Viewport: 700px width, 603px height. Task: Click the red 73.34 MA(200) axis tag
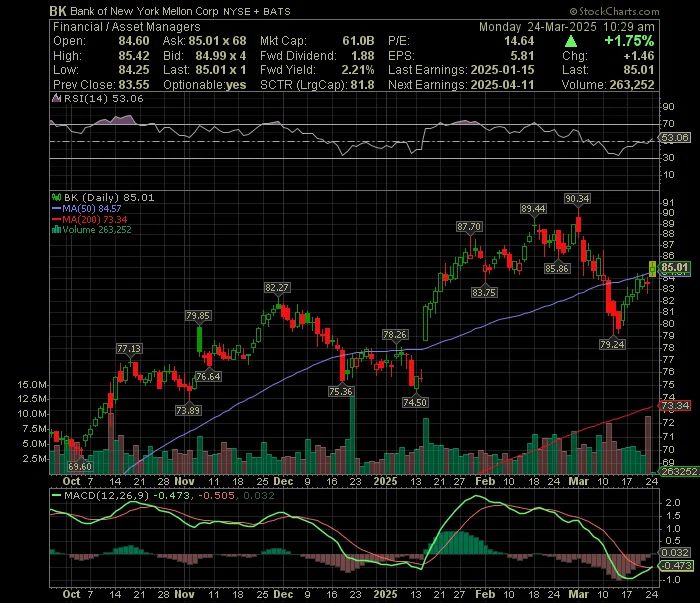click(x=675, y=406)
